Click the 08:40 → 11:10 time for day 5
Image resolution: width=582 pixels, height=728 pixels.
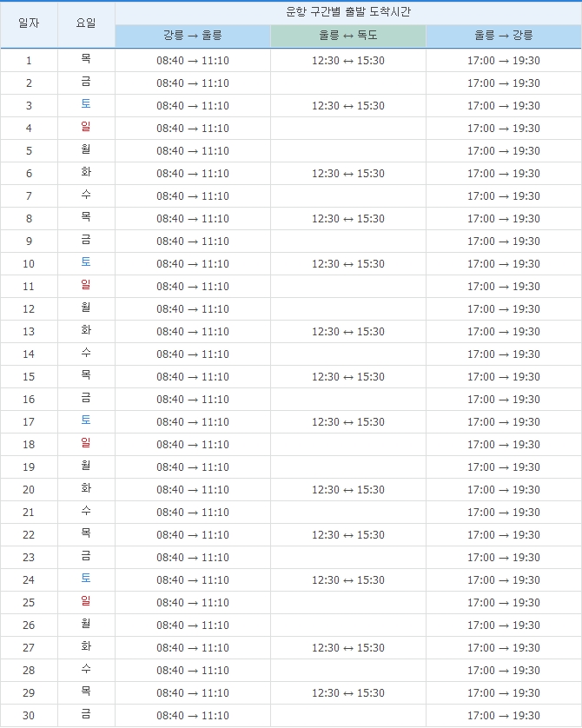pos(192,151)
